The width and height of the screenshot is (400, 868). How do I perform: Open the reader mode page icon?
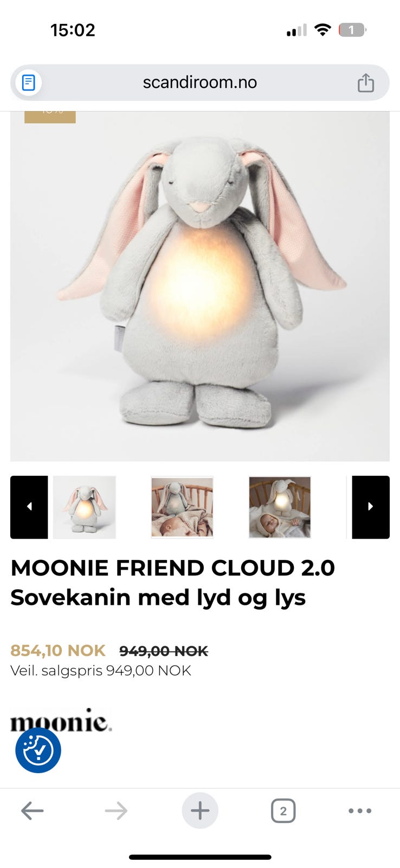pos(28,83)
